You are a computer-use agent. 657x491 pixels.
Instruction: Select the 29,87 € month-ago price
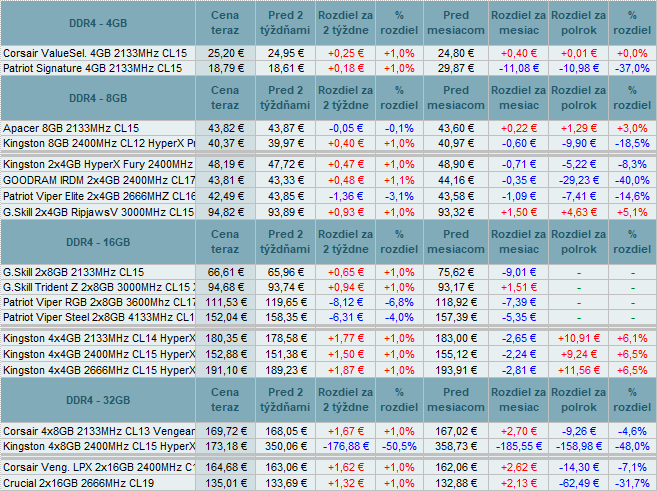pos(456,68)
